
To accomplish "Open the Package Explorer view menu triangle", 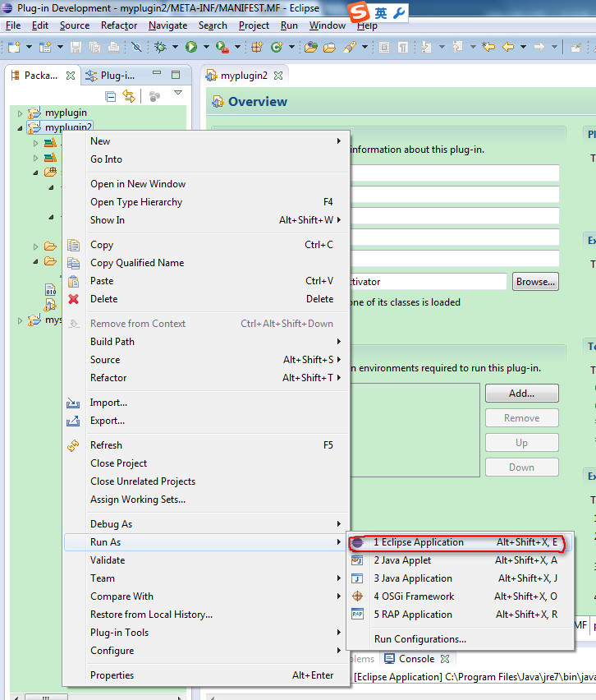I will (178, 93).
